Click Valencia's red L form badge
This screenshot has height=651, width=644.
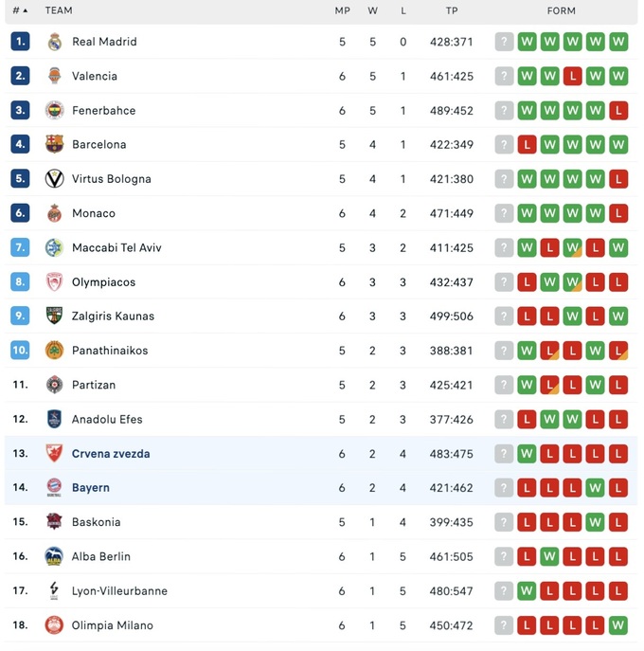pyautogui.click(x=573, y=76)
